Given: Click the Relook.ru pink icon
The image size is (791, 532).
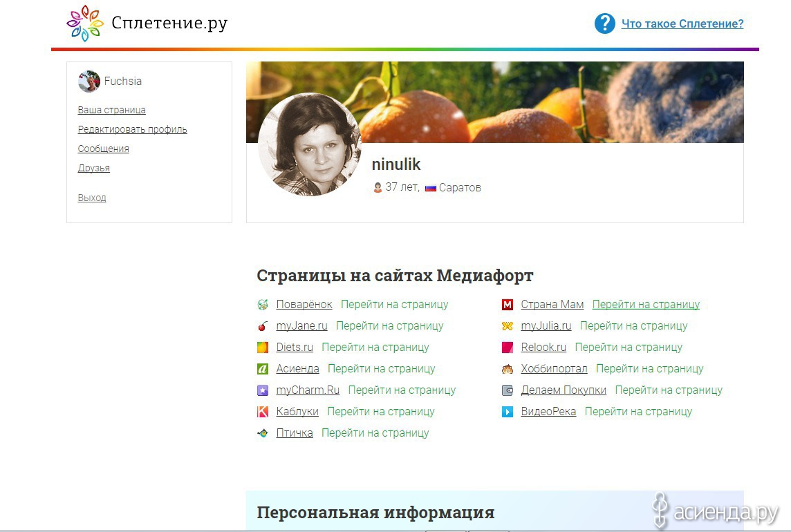Looking at the screenshot, I should click(507, 348).
